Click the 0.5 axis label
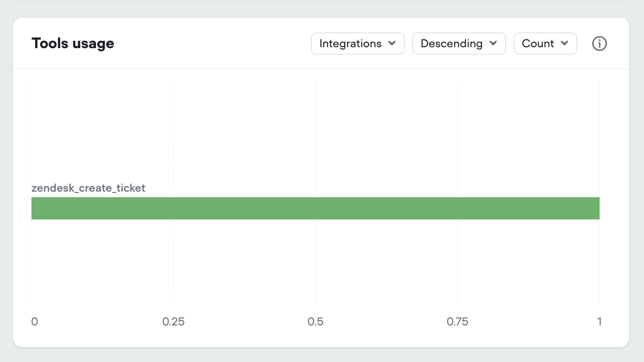Viewport: 644px width, 362px height. (x=316, y=321)
